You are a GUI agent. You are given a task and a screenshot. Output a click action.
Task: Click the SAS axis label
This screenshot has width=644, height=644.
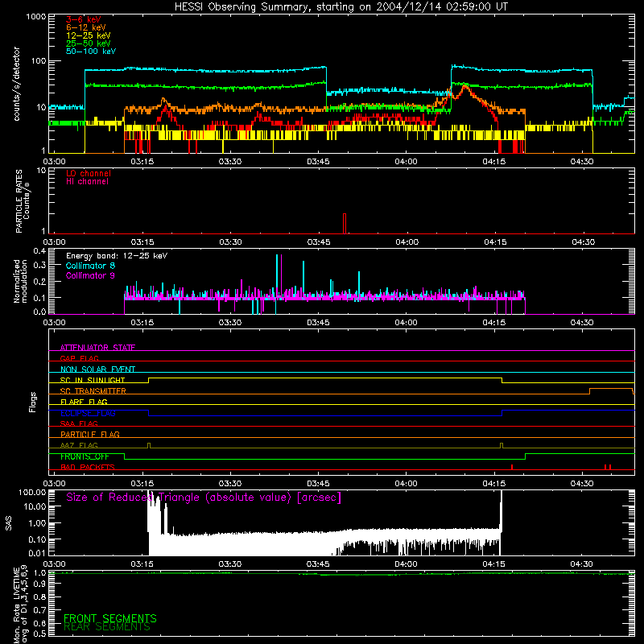(9, 522)
